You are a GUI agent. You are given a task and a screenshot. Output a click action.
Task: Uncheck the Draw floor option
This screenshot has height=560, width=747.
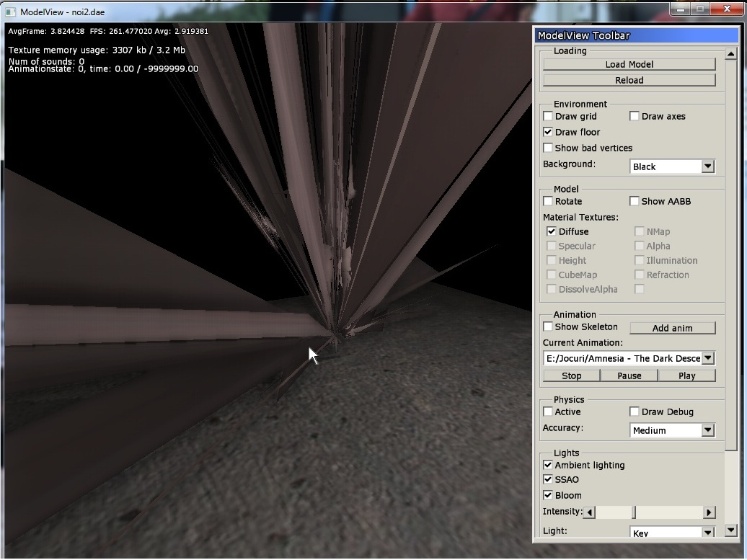(548, 132)
